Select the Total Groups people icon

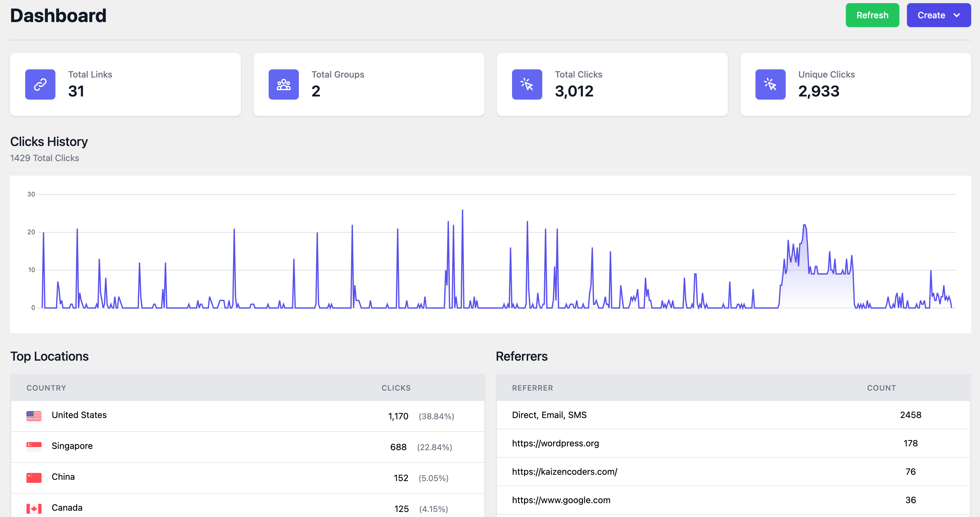tap(283, 84)
